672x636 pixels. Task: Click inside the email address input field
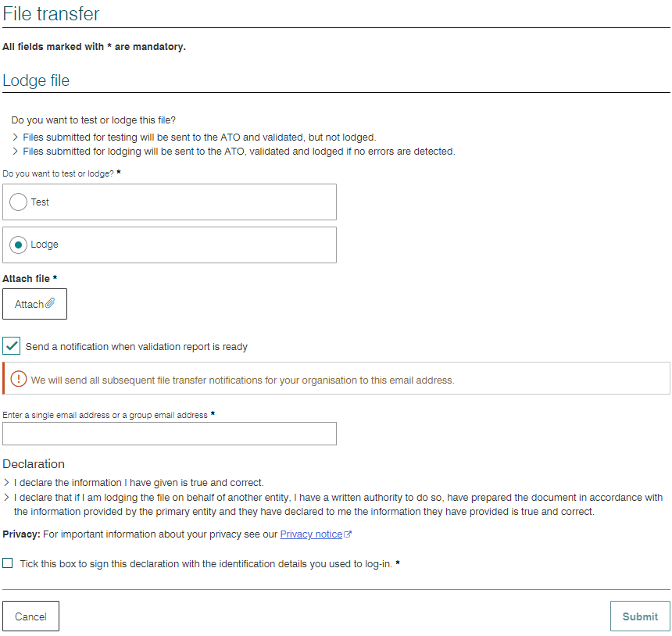point(168,434)
